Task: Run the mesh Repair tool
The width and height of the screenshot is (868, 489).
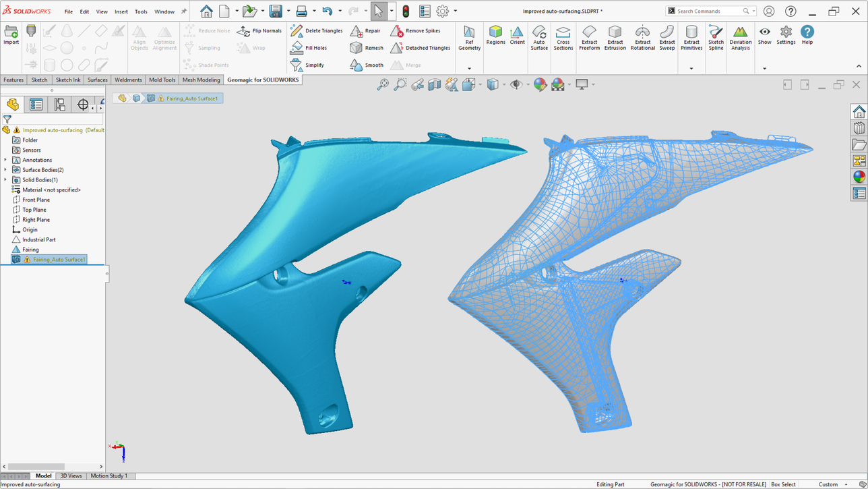Action: tap(365, 31)
